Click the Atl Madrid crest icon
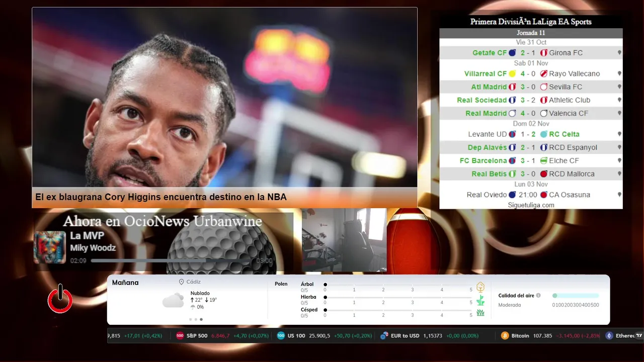 (x=512, y=87)
